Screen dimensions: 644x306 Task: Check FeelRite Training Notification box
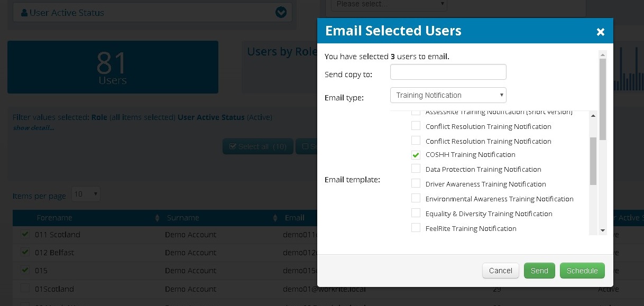(x=416, y=229)
